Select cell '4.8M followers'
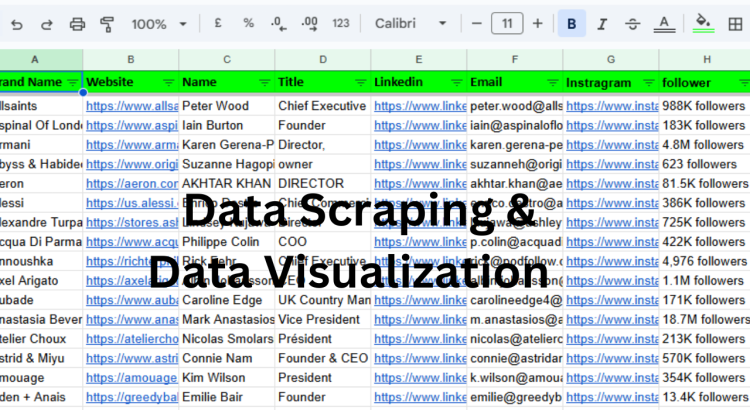 (704, 144)
